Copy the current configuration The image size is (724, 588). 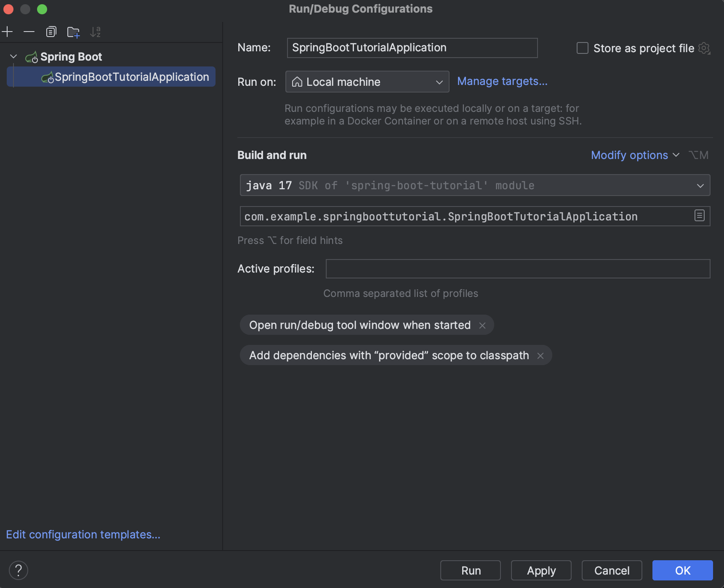51,32
